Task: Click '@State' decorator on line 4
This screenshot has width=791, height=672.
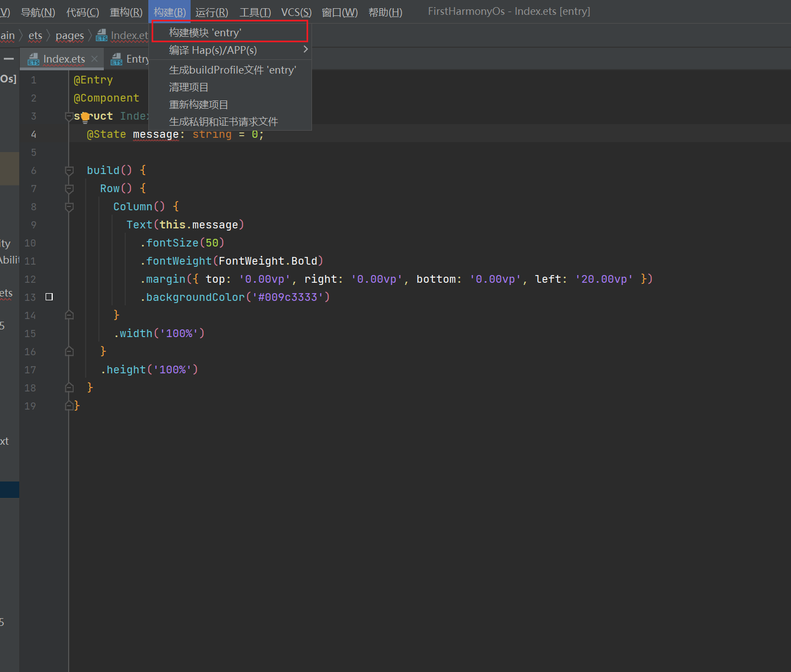Action: point(107,134)
